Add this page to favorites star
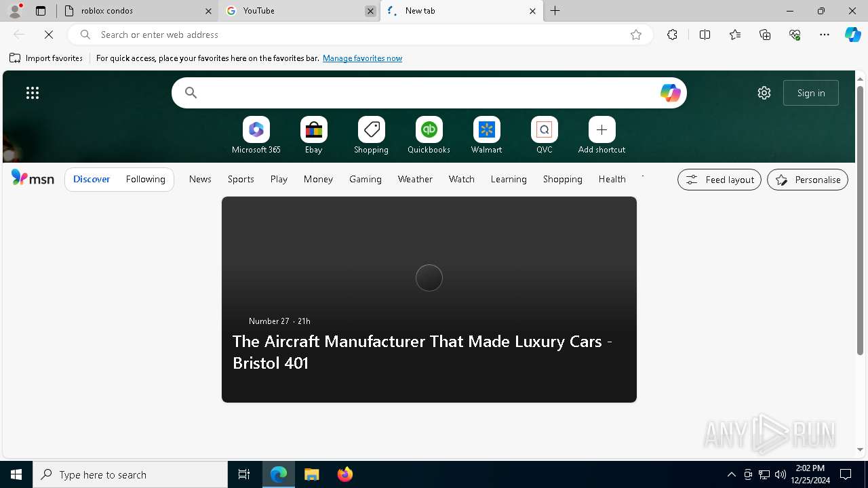The width and height of the screenshot is (868, 488). 636,35
